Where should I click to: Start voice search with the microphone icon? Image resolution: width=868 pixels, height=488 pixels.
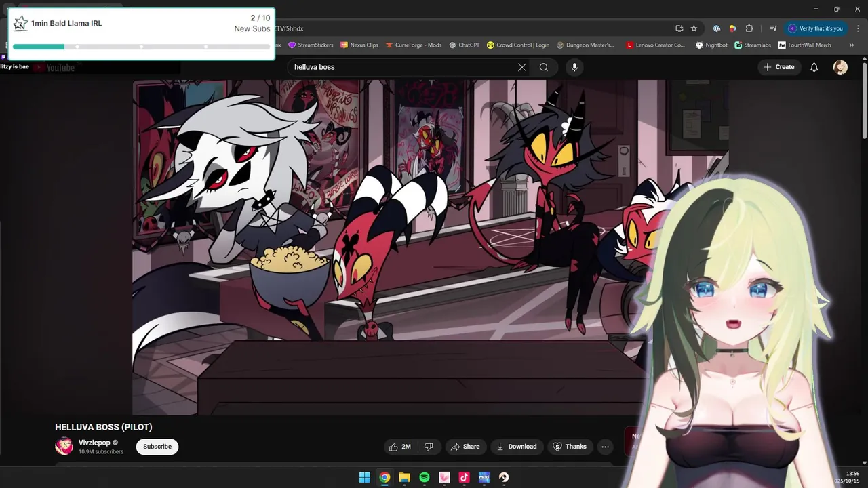574,67
